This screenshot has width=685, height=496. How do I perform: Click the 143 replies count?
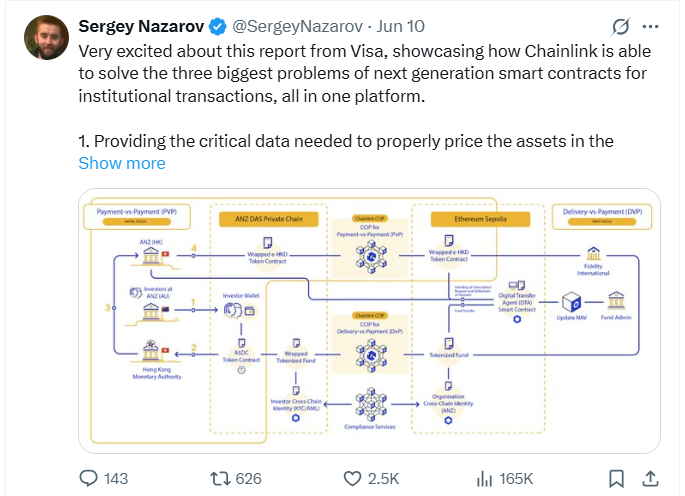pyautogui.click(x=116, y=479)
